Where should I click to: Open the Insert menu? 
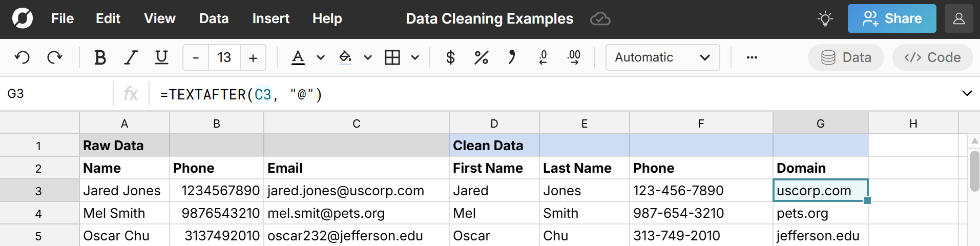pyautogui.click(x=270, y=19)
